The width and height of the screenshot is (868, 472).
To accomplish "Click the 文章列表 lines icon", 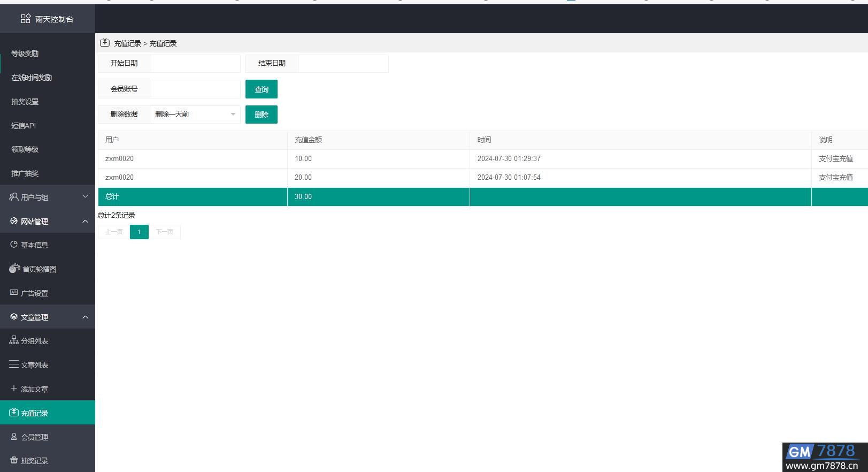I will (14, 364).
